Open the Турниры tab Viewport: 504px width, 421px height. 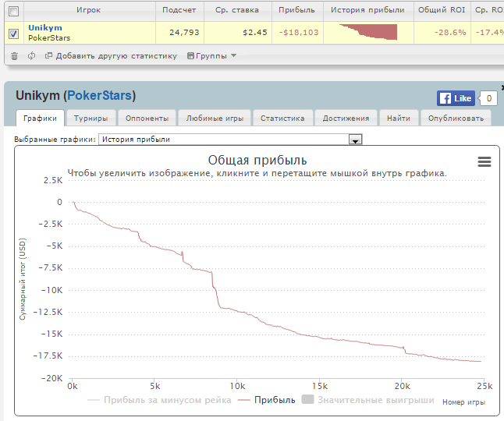(x=91, y=119)
